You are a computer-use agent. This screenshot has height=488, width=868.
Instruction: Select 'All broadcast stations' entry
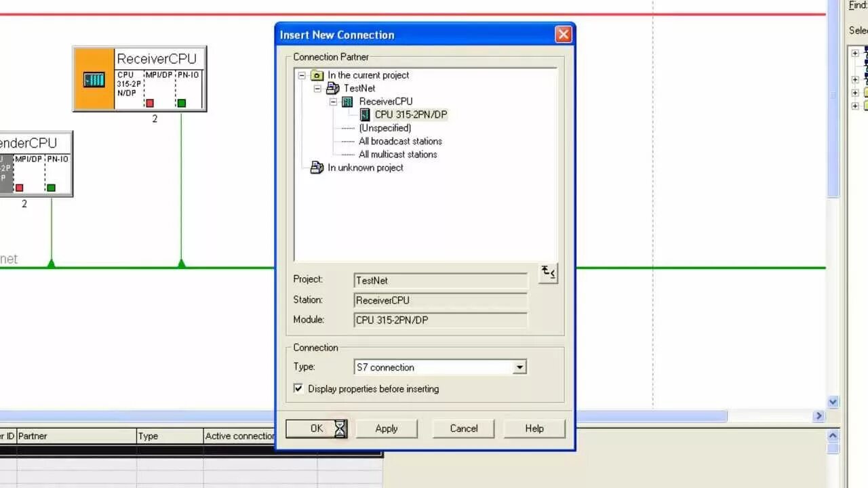400,141
